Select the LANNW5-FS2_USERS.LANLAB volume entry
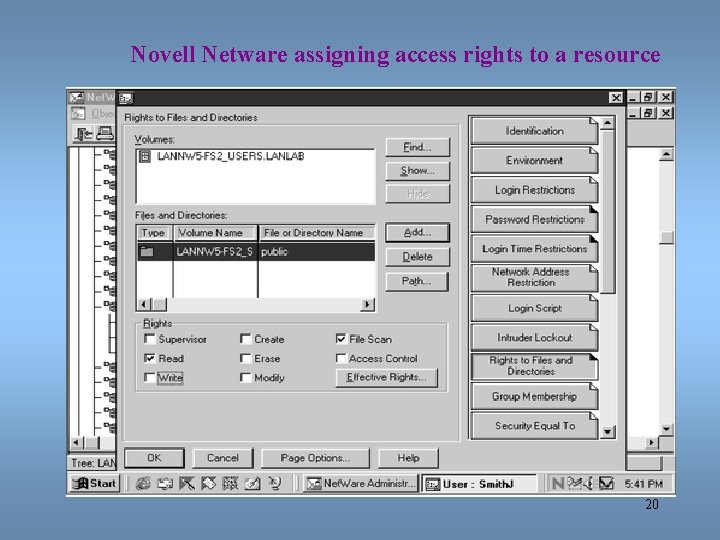Screen dimensions: 720x540 tap(231, 157)
